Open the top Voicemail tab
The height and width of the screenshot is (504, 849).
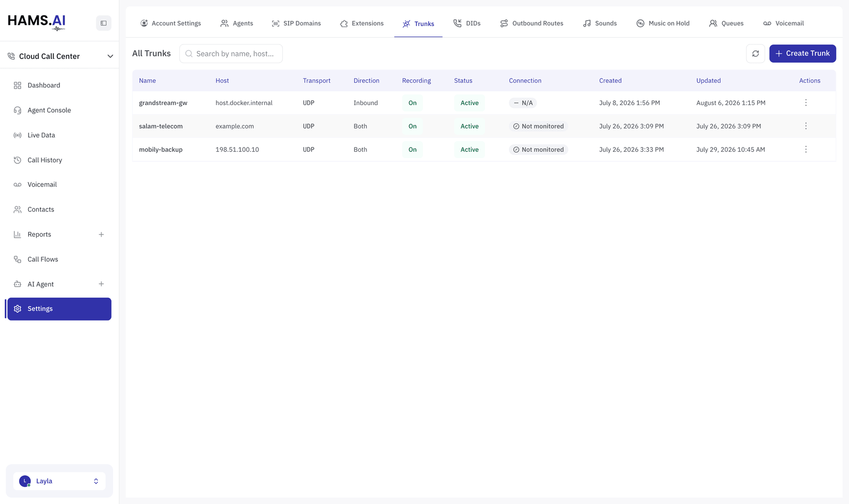click(x=783, y=23)
